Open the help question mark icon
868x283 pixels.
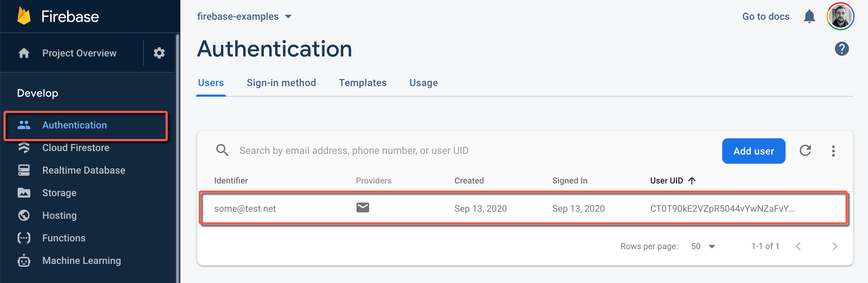click(x=842, y=49)
